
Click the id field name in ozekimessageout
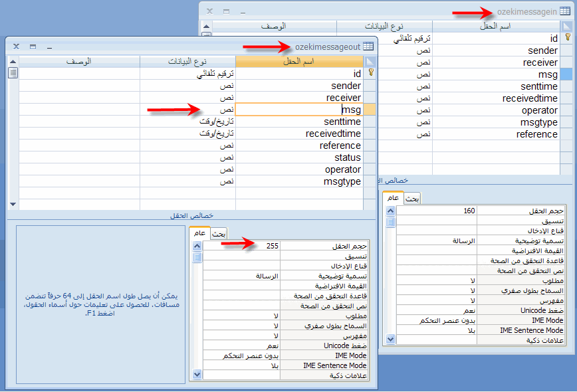tap(357, 74)
